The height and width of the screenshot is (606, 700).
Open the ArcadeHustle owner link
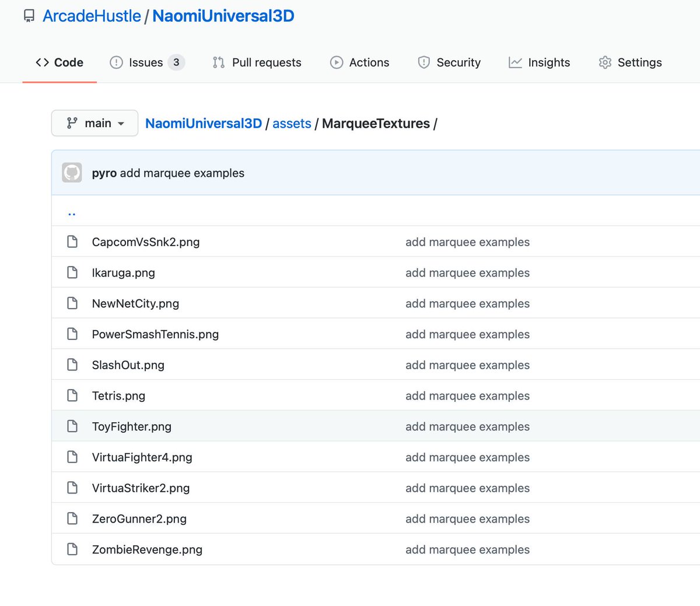click(x=92, y=16)
